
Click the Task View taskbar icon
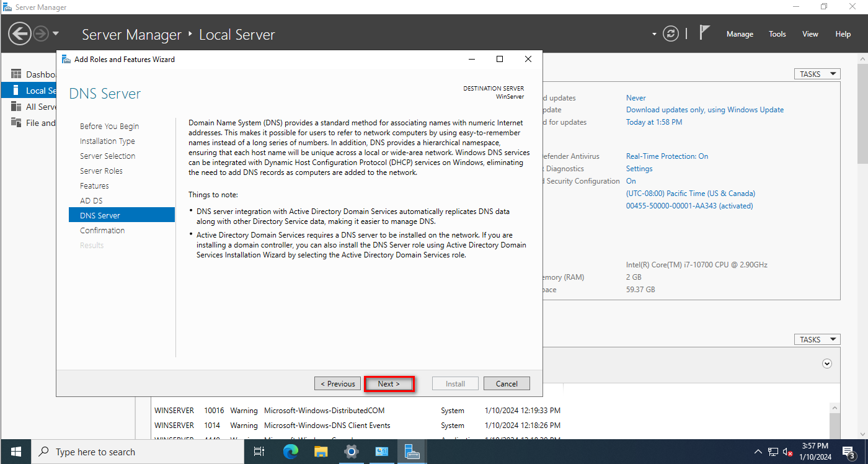pyautogui.click(x=260, y=452)
